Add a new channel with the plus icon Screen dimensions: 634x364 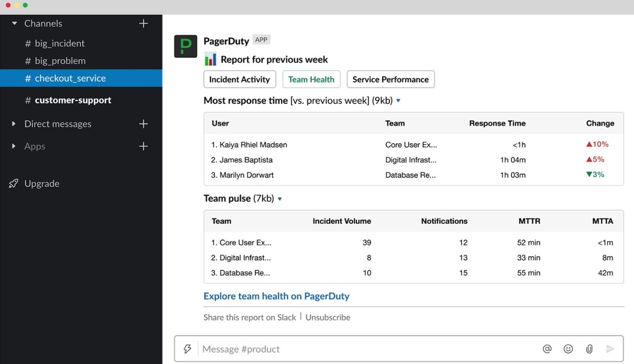pyautogui.click(x=143, y=23)
